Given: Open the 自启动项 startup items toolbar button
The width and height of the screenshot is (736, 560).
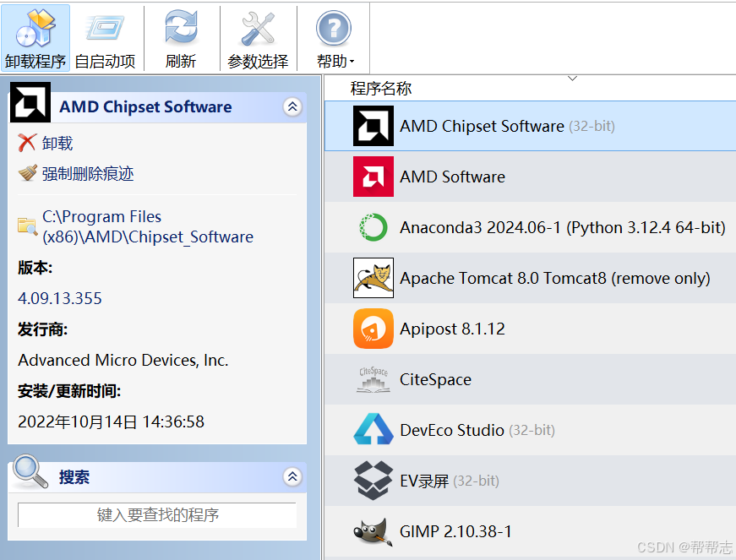Looking at the screenshot, I should point(105,39).
